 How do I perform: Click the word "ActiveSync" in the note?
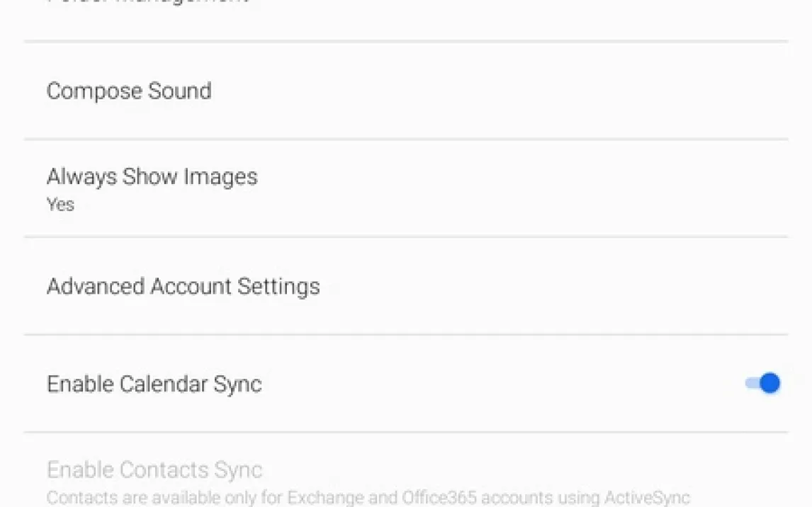point(648,497)
